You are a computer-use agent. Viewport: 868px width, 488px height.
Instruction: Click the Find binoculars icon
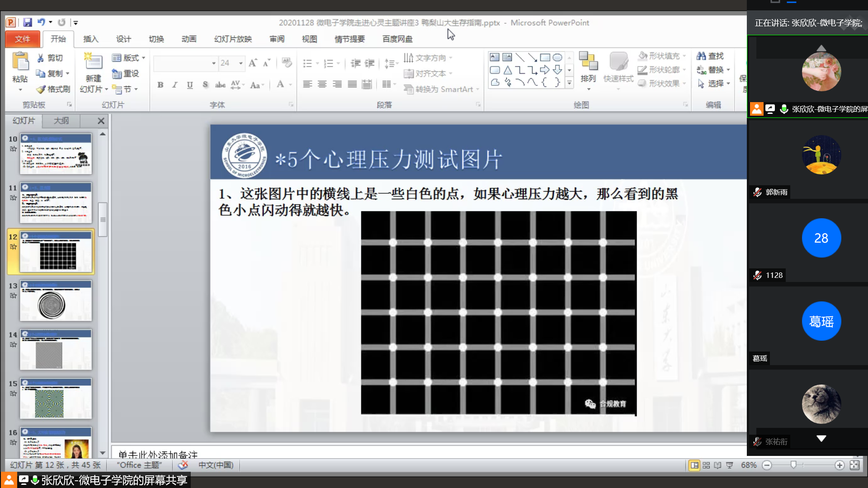pyautogui.click(x=701, y=56)
